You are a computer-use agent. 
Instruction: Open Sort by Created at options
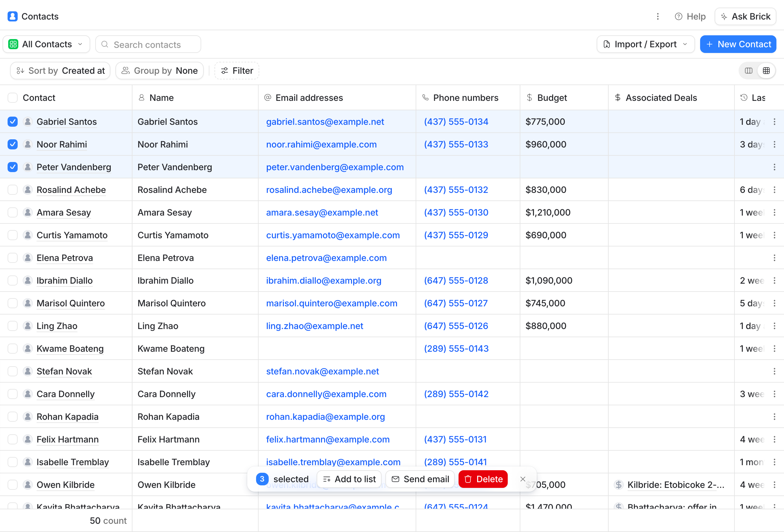click(60, 71)
